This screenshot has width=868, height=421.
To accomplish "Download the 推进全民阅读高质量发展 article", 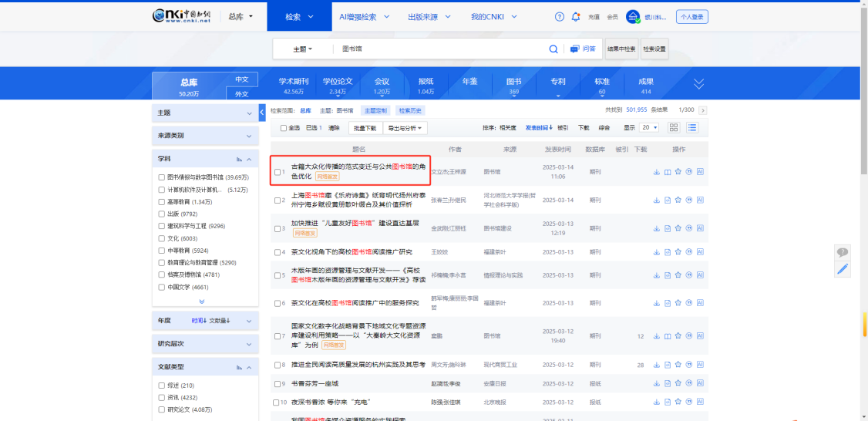I will [657, 365].
